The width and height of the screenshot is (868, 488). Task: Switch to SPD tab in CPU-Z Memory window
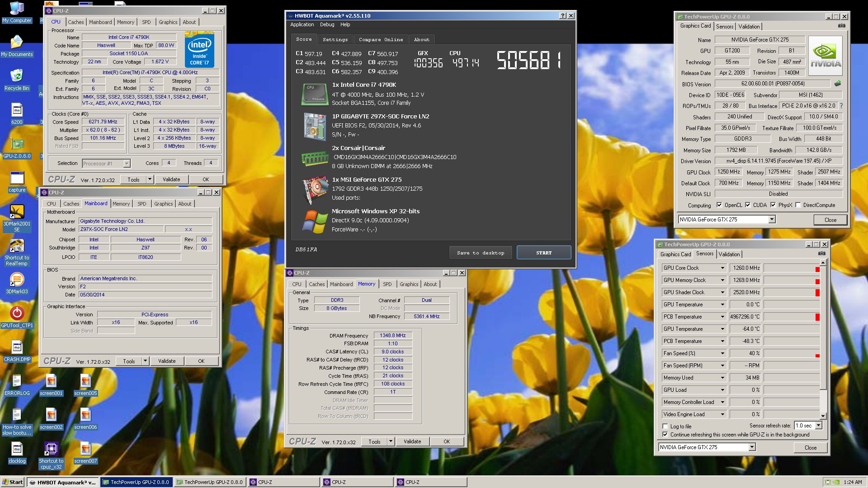point(387,284)
